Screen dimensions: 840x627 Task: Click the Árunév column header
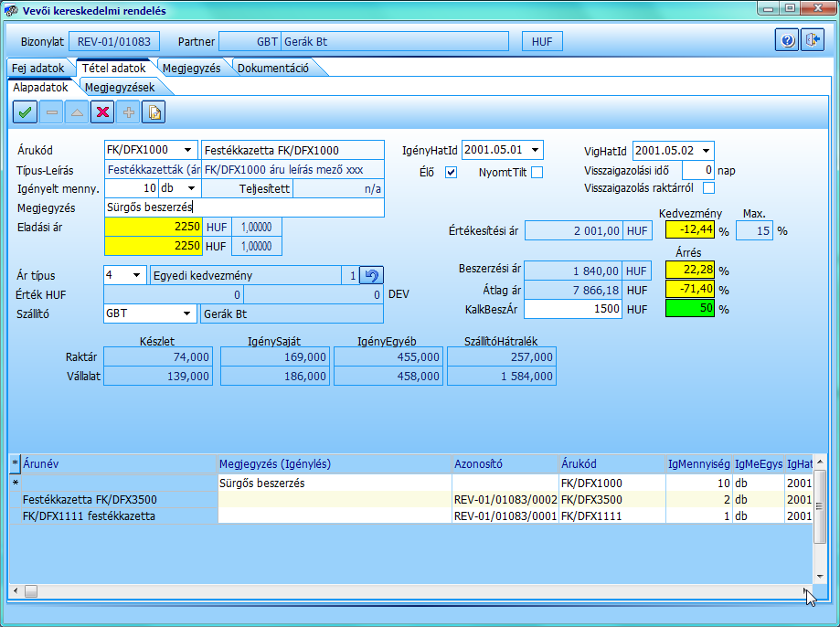[119, 463]
